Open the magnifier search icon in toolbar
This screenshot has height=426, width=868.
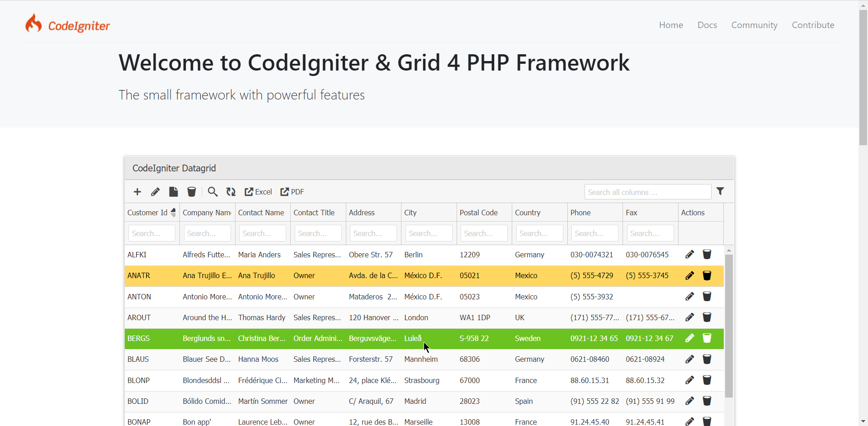pyautogui.click(x=212, y=192)
